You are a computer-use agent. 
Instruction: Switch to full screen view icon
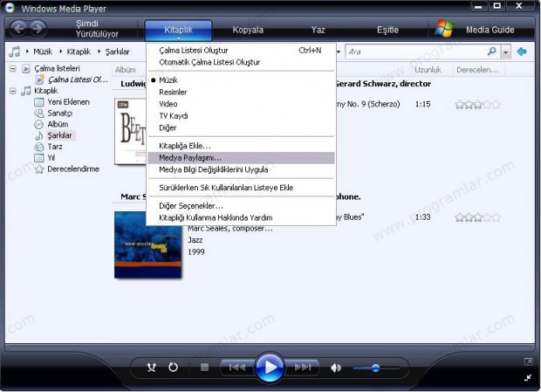528,361
